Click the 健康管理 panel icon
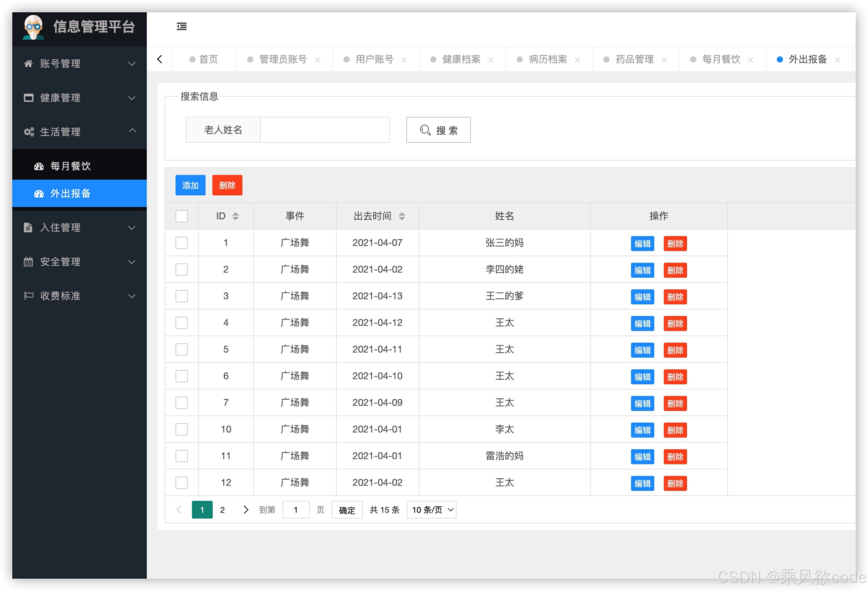Screen dimensions: 868x591 point(29,97)
